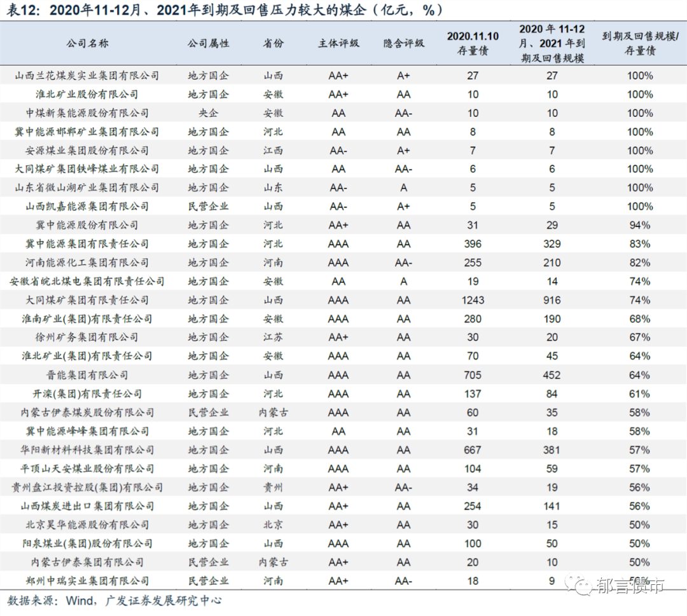Click the '82%' ratio cell
687x616 pixels.
(x=640, y=263)
